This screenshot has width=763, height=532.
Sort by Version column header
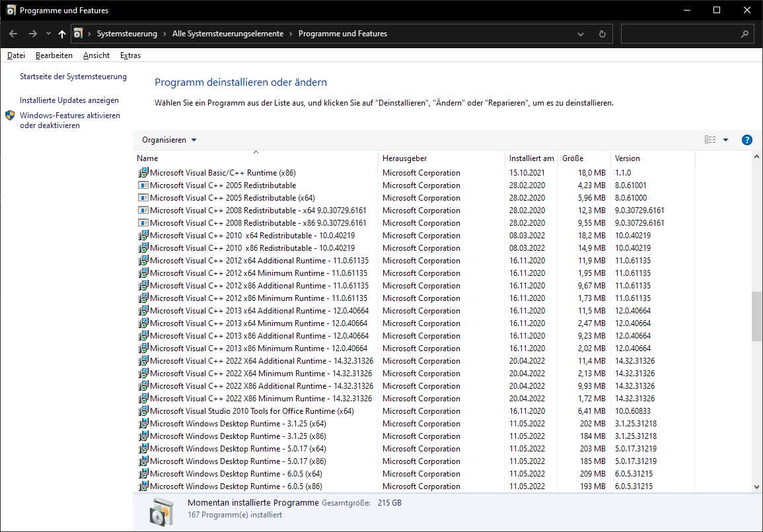click(653, 158)
